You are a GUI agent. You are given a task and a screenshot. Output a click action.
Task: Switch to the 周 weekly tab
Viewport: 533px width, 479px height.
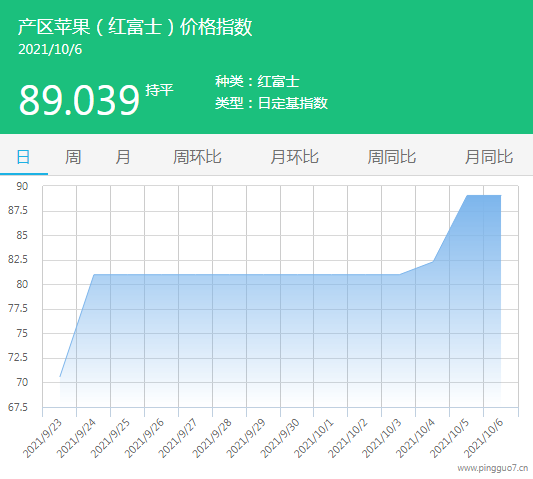(73, 157)
